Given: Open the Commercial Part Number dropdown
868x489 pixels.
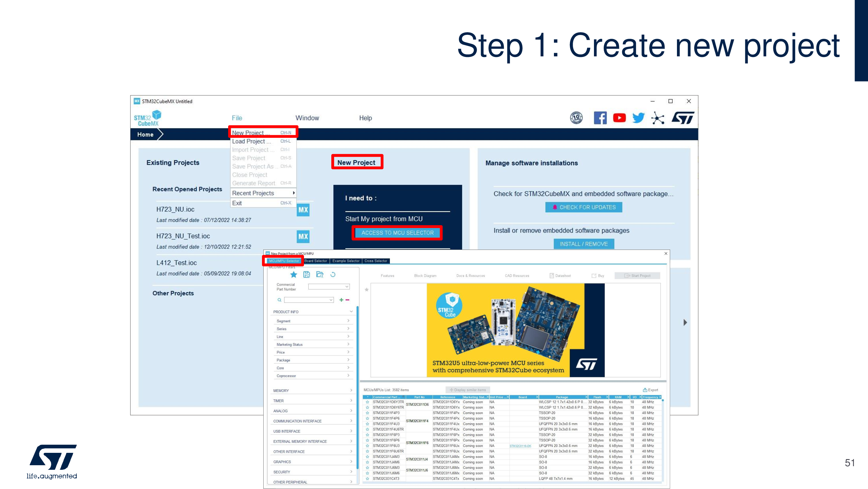Looking at the screenshot, I should [329, 287].
